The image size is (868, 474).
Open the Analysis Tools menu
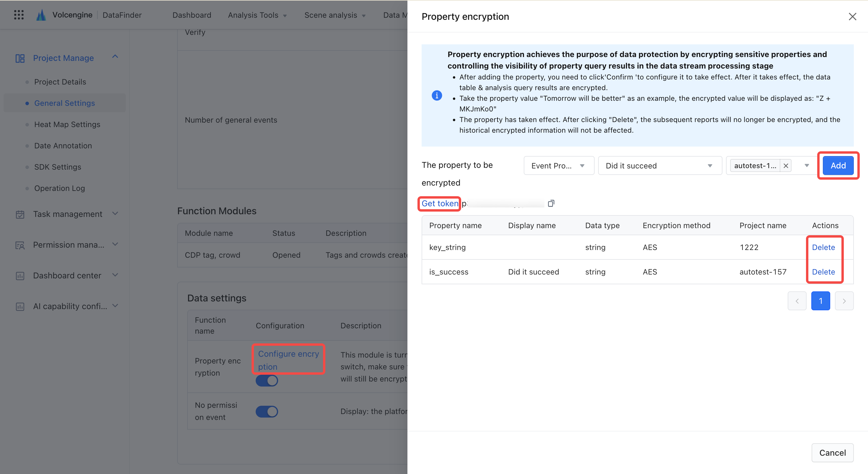pos(257,15)
